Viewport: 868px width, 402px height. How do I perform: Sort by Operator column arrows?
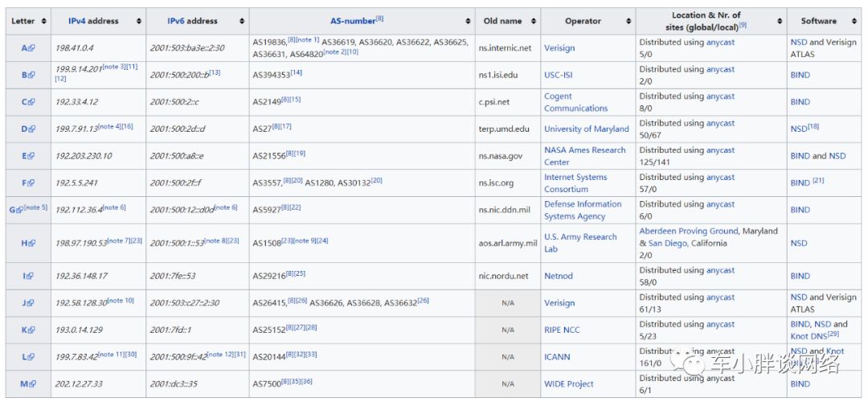point(628,21)
